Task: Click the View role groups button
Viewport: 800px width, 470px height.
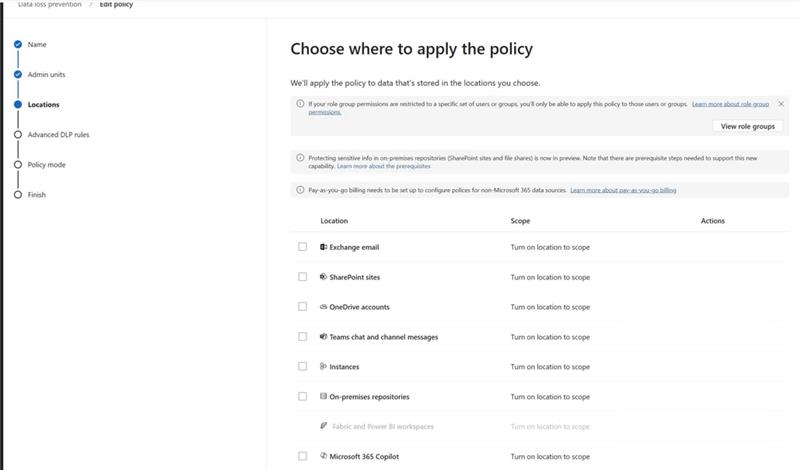Action: click(747, 126)
